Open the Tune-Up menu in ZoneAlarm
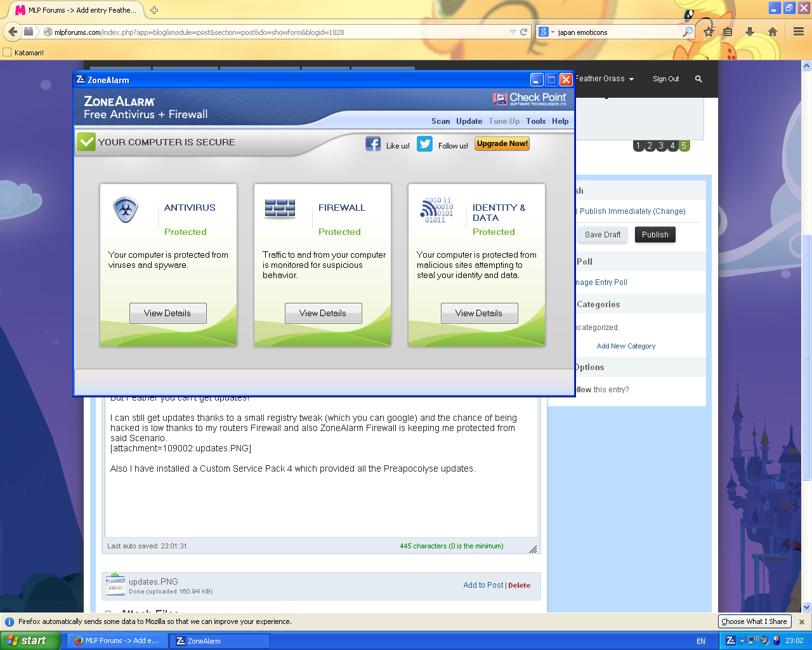 pyautogui.click(x=504, y=121)
